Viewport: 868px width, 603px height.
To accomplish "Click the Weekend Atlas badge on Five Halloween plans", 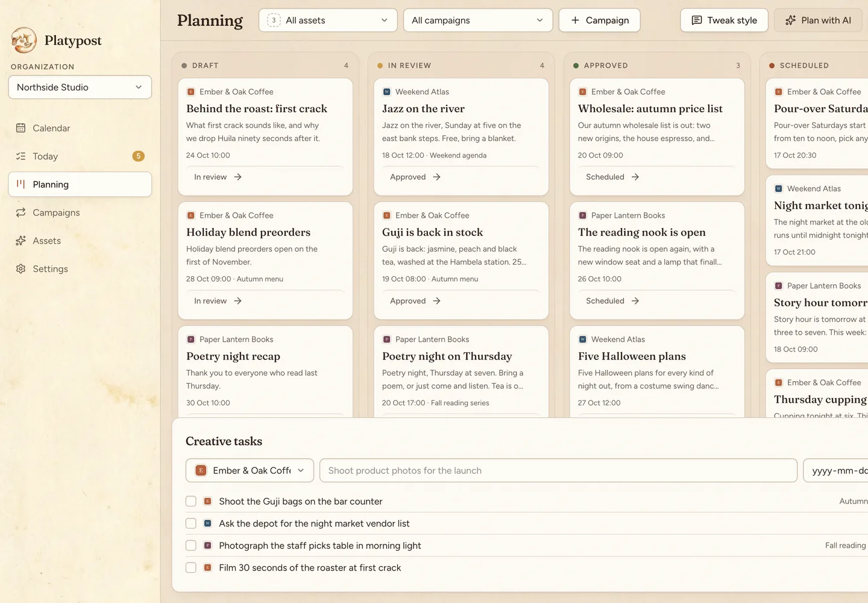I will pyautogui.click(x=582, y=339).
